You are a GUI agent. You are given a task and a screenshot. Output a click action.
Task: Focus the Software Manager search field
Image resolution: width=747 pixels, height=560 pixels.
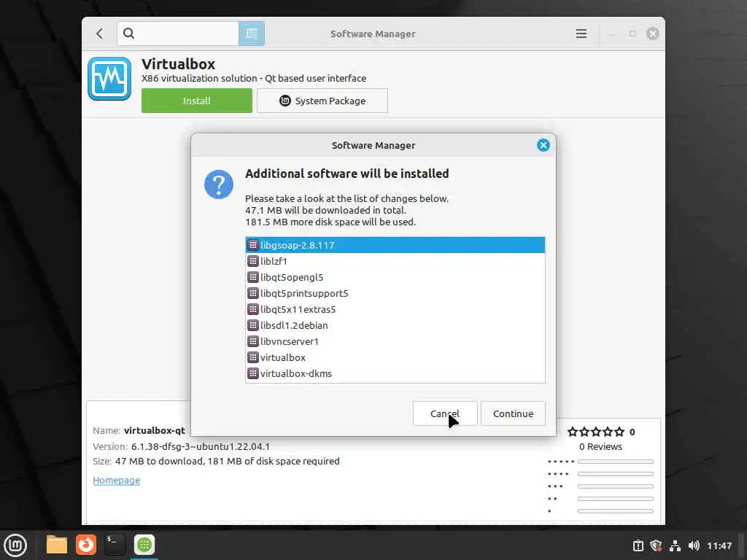tap(178, 34)
